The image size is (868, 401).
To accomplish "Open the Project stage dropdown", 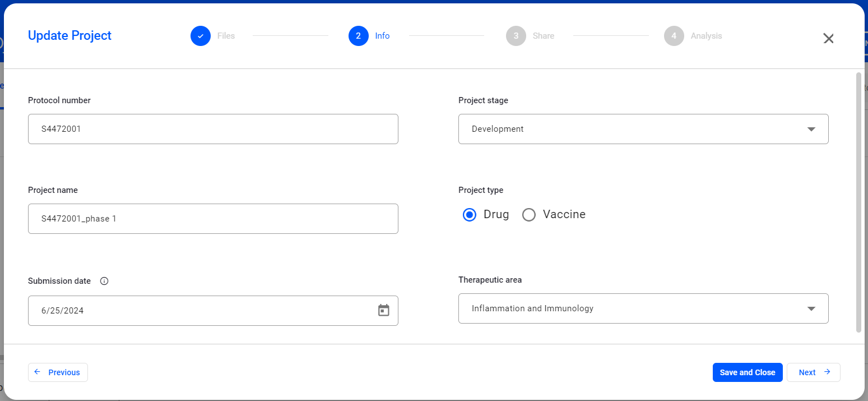I will [x=643, y=128].
